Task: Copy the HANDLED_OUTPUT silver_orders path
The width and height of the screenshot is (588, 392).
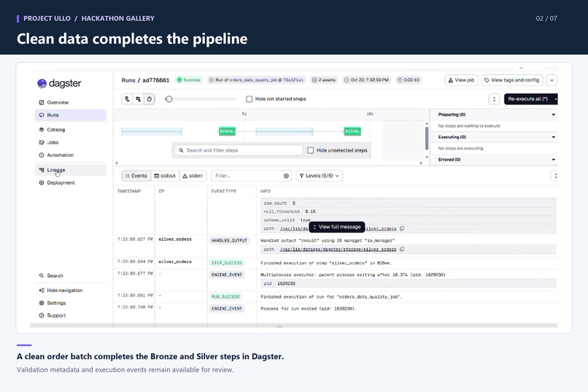Action: click(x=402, y=249)
